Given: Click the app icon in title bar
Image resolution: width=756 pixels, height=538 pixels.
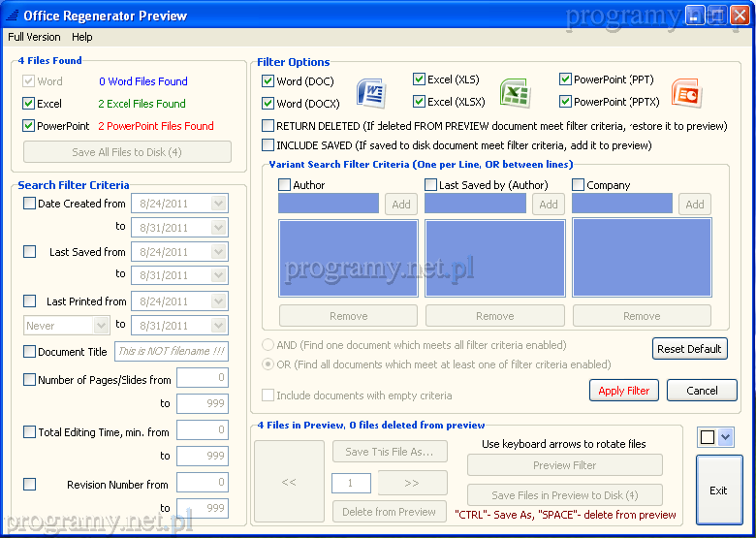Looking at the screenshot, I should 12,16.
